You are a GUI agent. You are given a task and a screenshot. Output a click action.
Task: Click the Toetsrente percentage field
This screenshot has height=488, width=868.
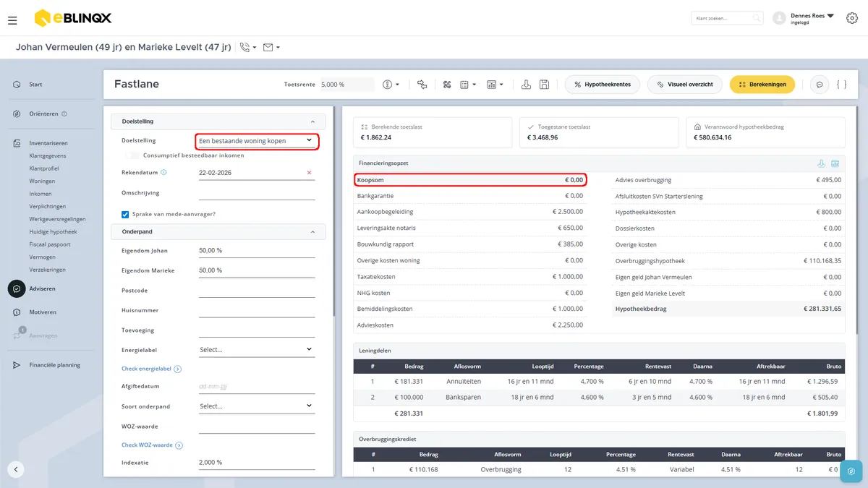click(347, 85)
